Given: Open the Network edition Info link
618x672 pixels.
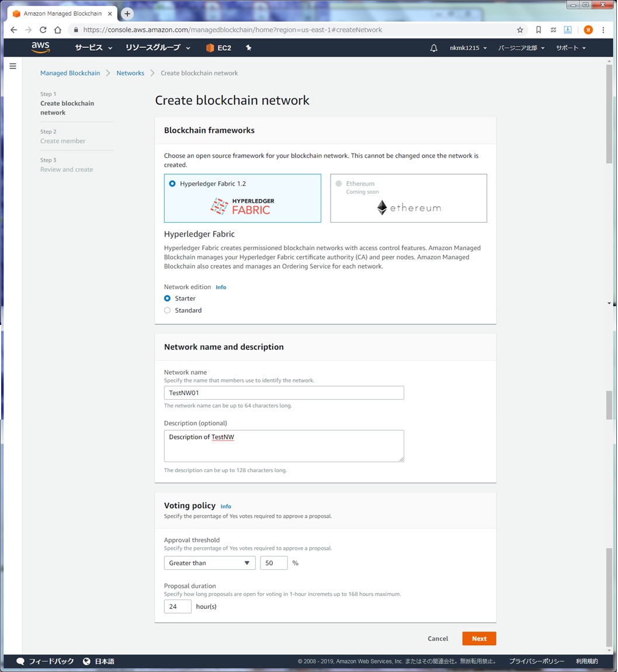Looking at the screenshot, I should click(221, 287).
